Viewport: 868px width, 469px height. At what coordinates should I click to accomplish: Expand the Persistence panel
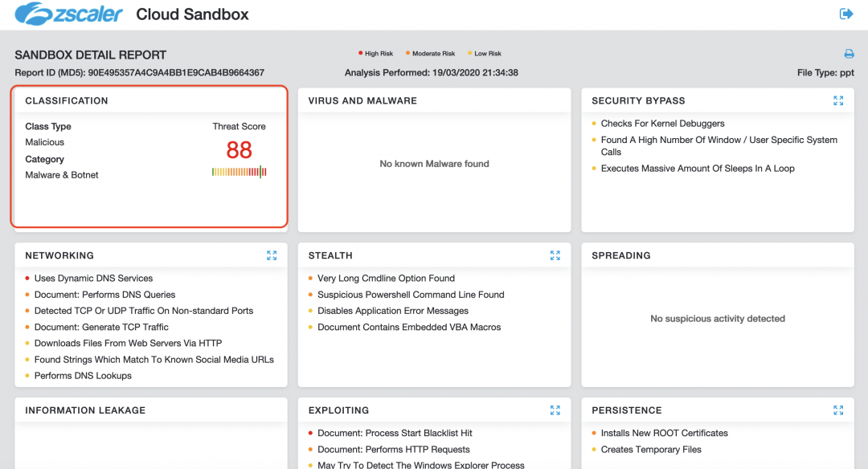[838, 410]
